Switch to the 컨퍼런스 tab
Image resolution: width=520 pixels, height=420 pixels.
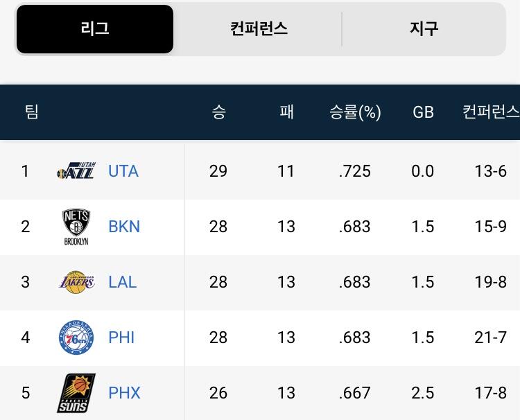[x=259, y=29]
